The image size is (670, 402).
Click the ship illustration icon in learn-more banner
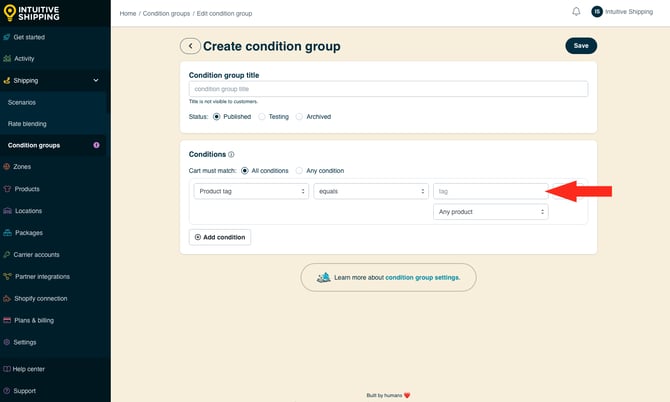323,278
